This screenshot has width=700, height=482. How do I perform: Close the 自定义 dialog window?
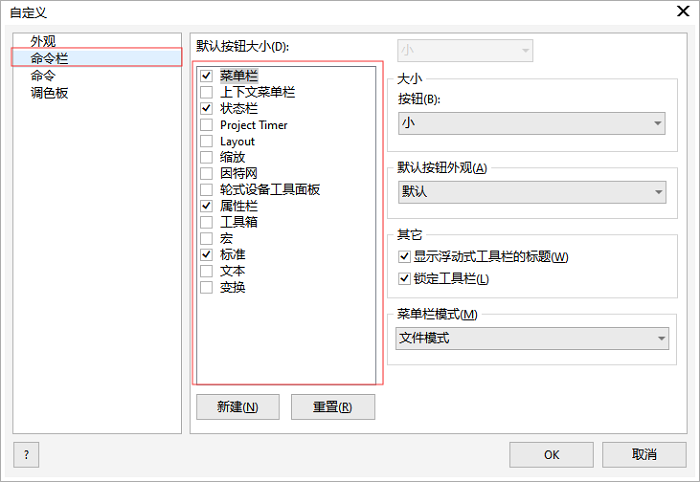tap(679, 12)
